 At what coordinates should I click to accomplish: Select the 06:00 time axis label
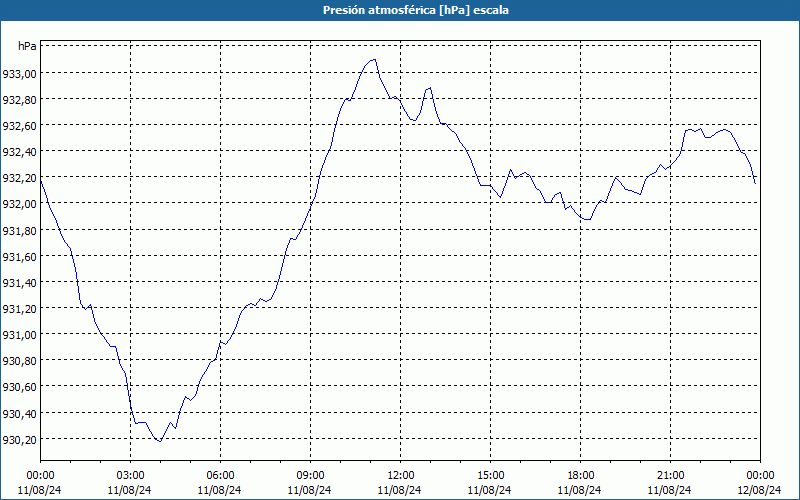220,475
